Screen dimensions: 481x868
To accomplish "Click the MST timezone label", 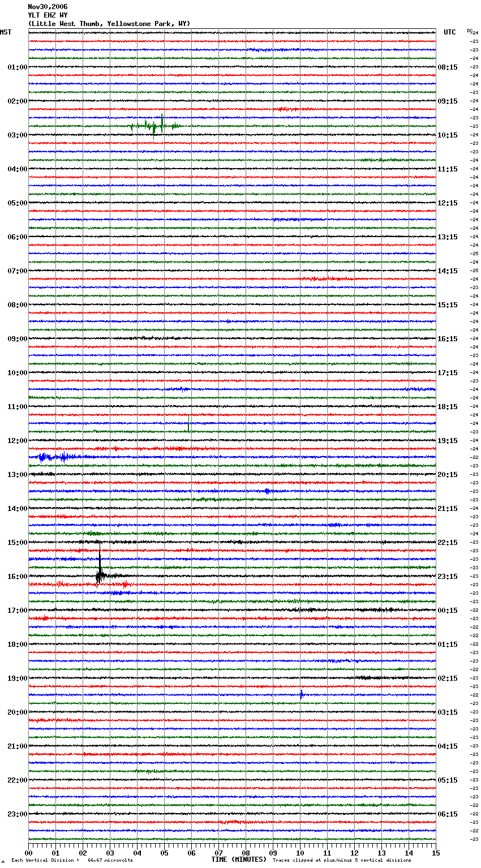I will coord(6,32).
